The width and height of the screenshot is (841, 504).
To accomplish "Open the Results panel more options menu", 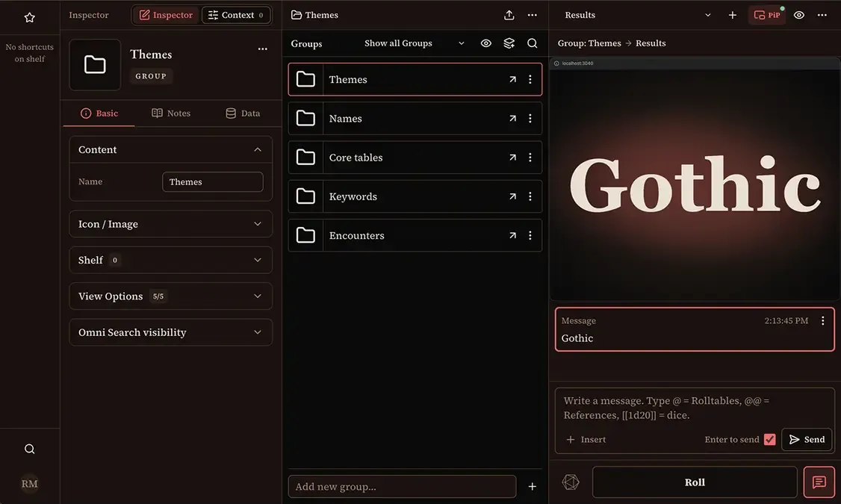I will 822,15.
